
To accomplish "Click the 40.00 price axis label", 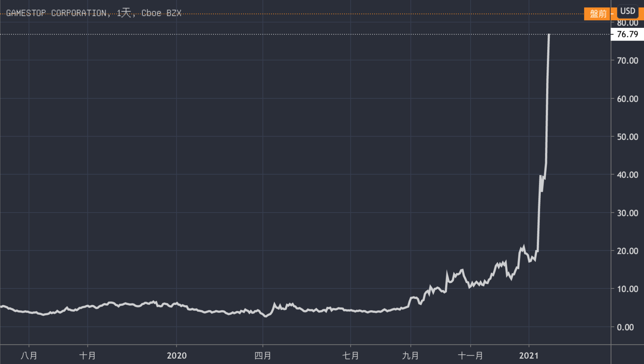I will (627, 175).
